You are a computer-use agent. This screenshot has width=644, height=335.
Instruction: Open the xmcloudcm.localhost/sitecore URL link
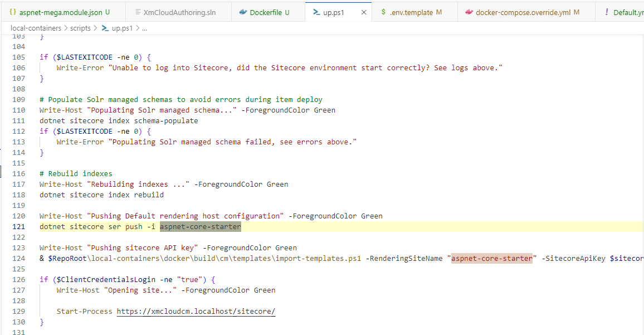click(x=196, y=312)
